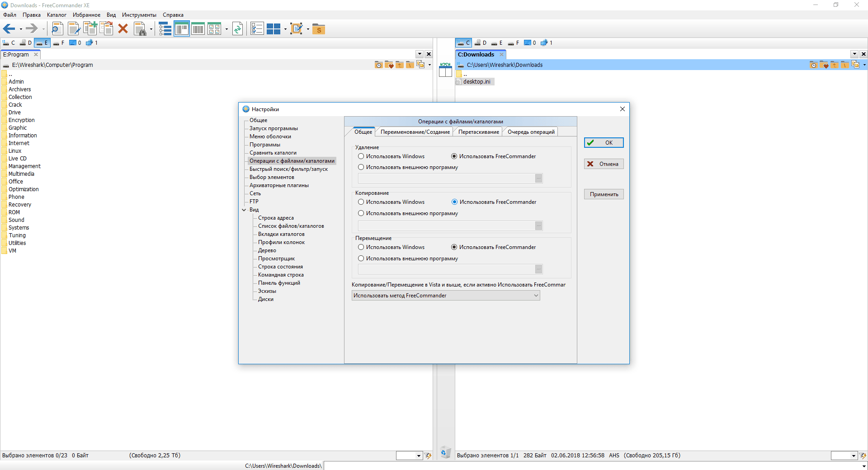Select Использовать Windows under Копирование
868x470 pixels.
click(x=391, y=202)
